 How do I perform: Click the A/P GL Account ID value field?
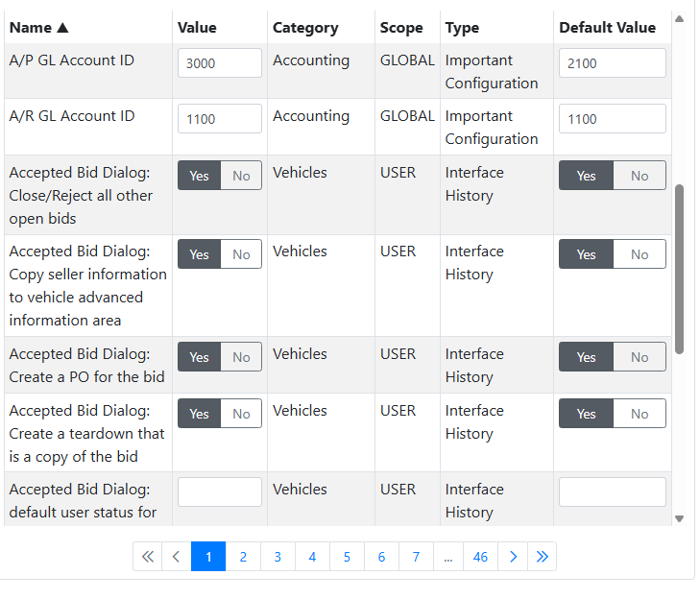point(220,63)
